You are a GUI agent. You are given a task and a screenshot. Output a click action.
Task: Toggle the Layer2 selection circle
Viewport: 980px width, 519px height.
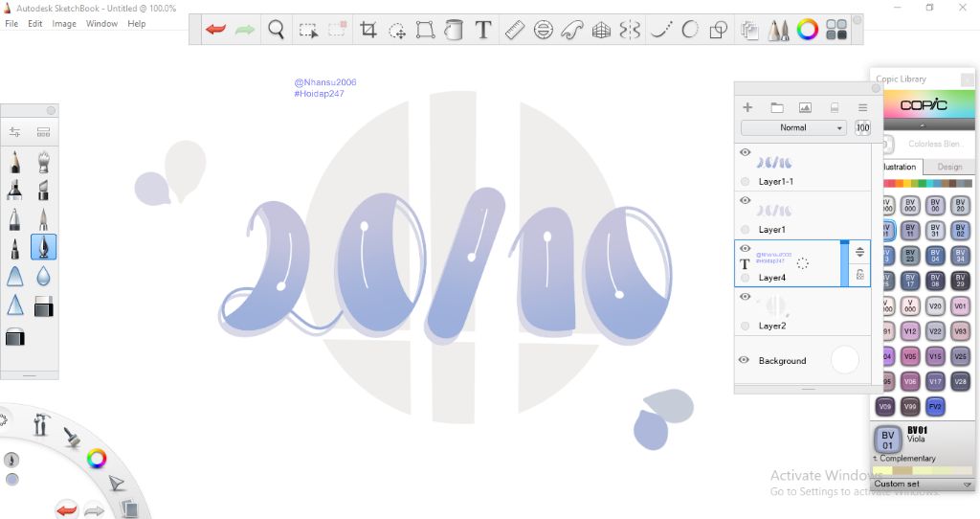coord(745,326)
